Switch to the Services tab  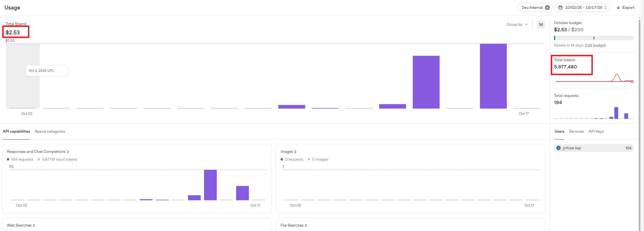point(576,131)
